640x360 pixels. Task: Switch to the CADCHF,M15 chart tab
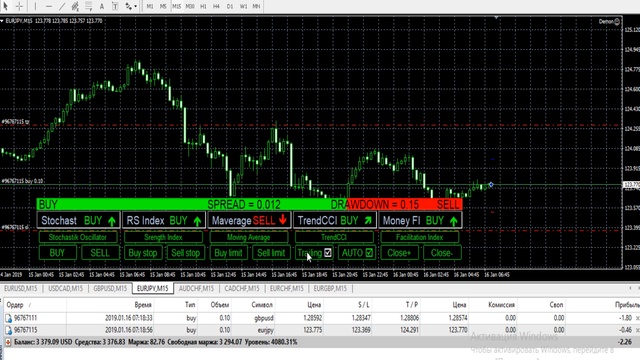coord(242,289)
